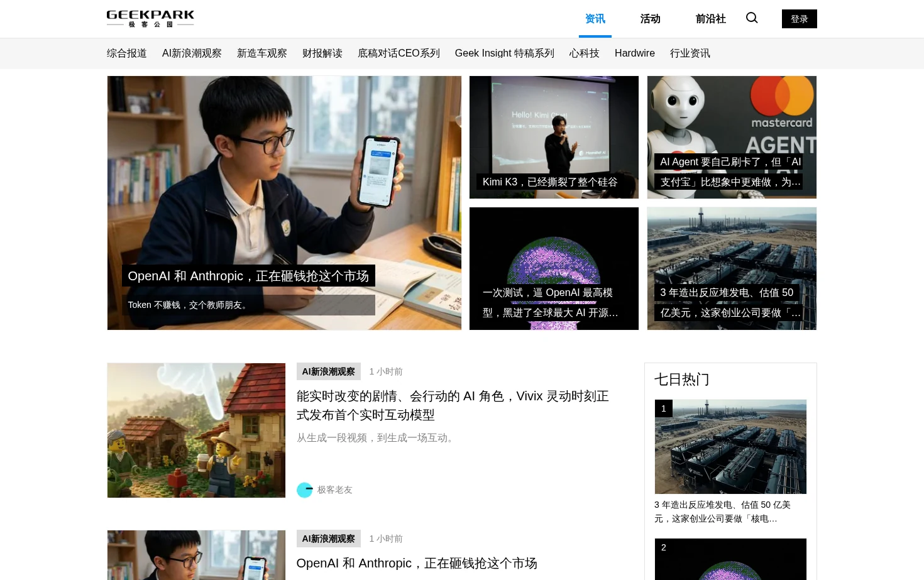Image resolution: width=924 pixels, height=580 pixels.
Task: Select the Hardwire category
Action: 635,53
